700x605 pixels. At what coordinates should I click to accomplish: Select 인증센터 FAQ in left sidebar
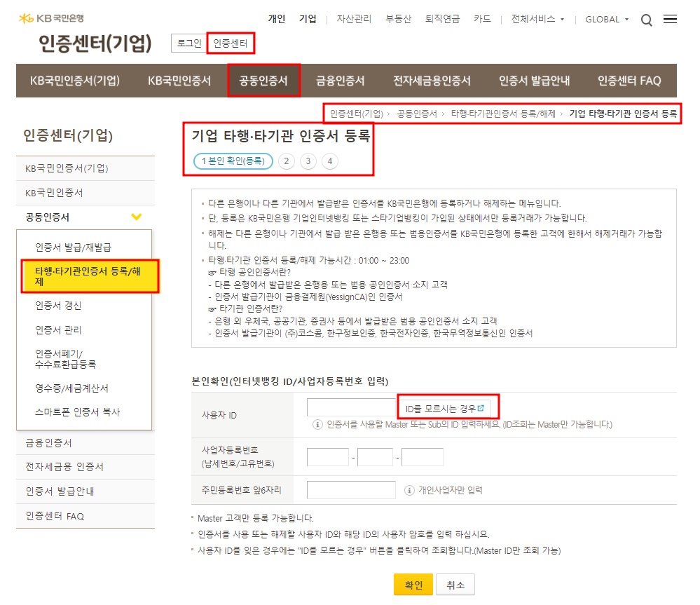pos(85,517)
